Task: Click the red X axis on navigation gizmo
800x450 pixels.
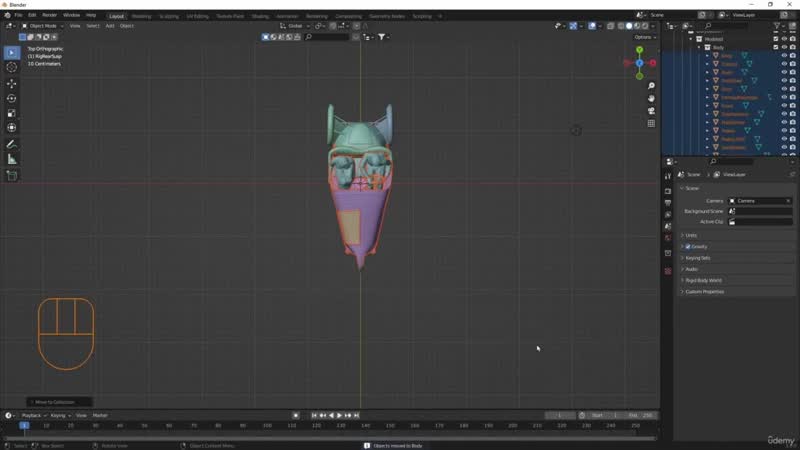Action: (653, 63)
